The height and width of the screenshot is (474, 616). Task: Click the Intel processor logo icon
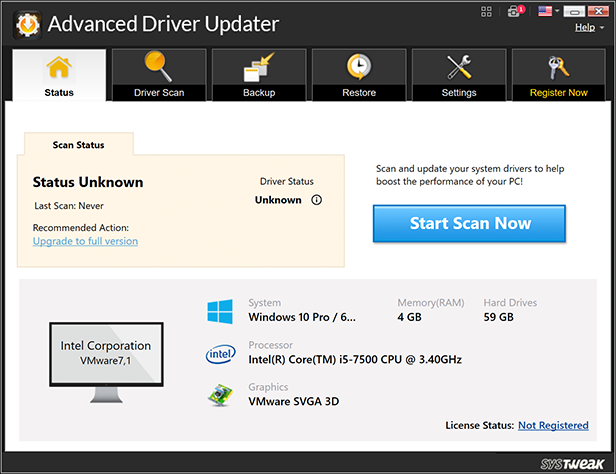click(220, 354)
